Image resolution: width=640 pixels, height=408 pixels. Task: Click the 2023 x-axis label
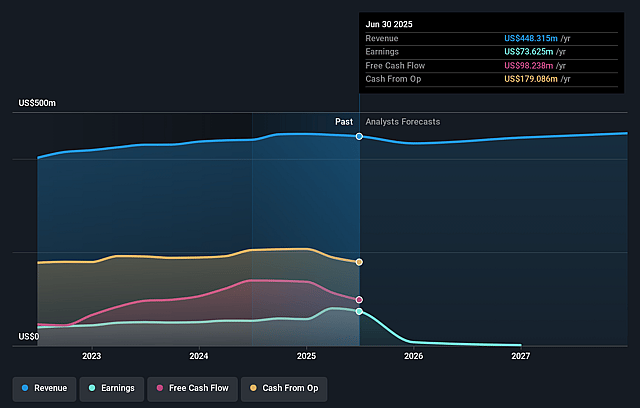(x=91, y=356)
